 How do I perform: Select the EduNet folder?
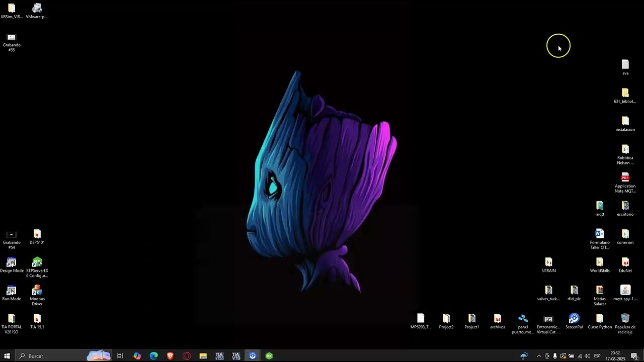coord(625,265)
